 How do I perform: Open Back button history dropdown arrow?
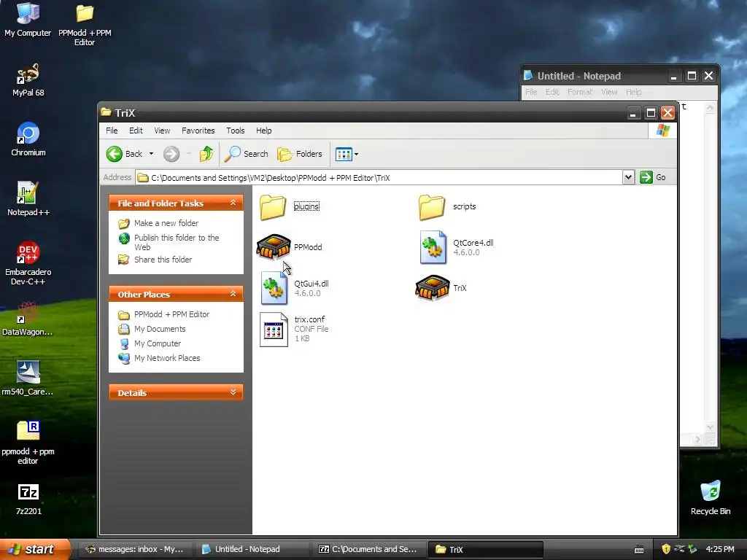[151, 154]
